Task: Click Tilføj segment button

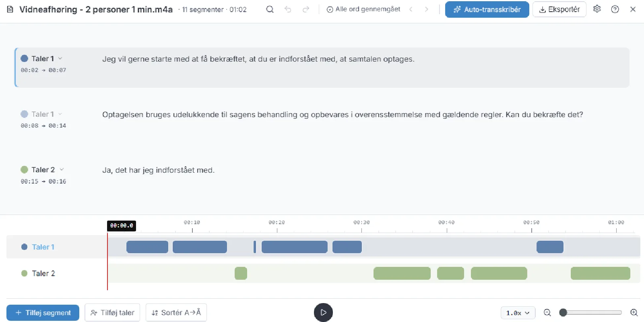Action: point(43,313)
